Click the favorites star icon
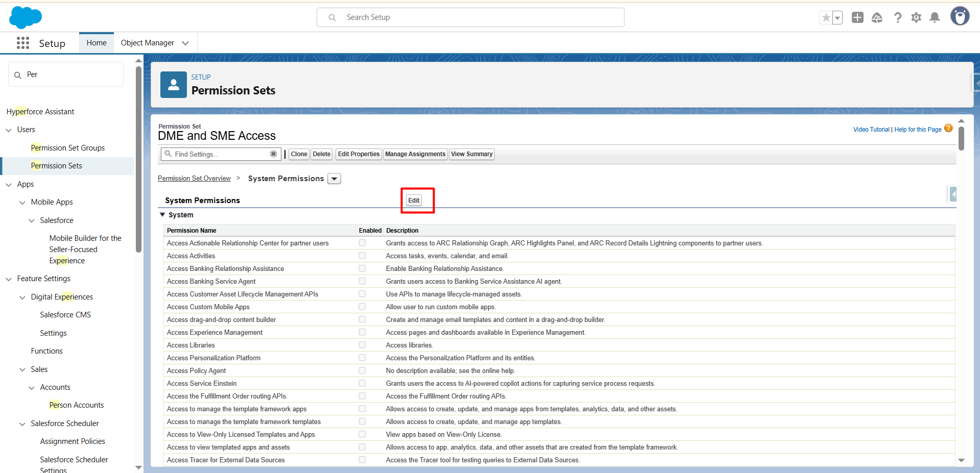Viewport: 980px width, 473px height. 826,18
